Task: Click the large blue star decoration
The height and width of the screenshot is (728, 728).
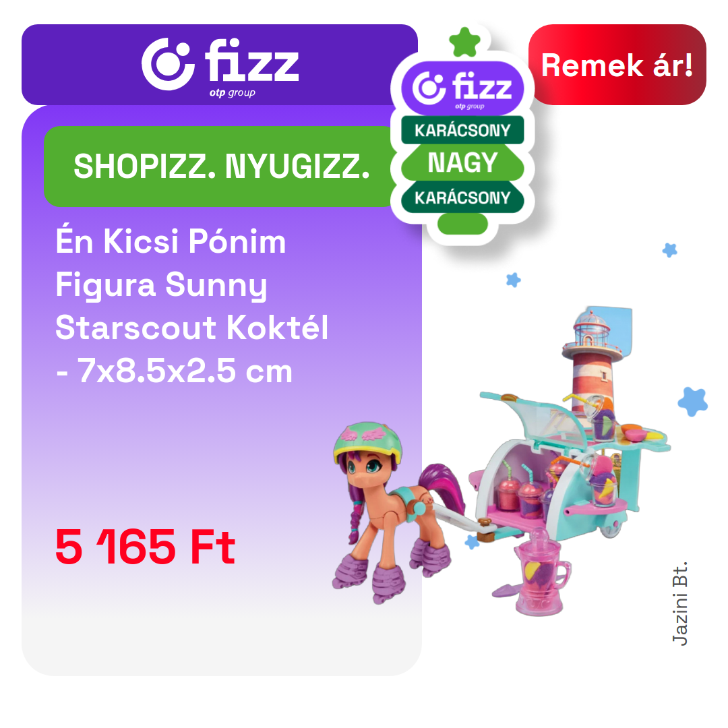Action: pos(693,402)
